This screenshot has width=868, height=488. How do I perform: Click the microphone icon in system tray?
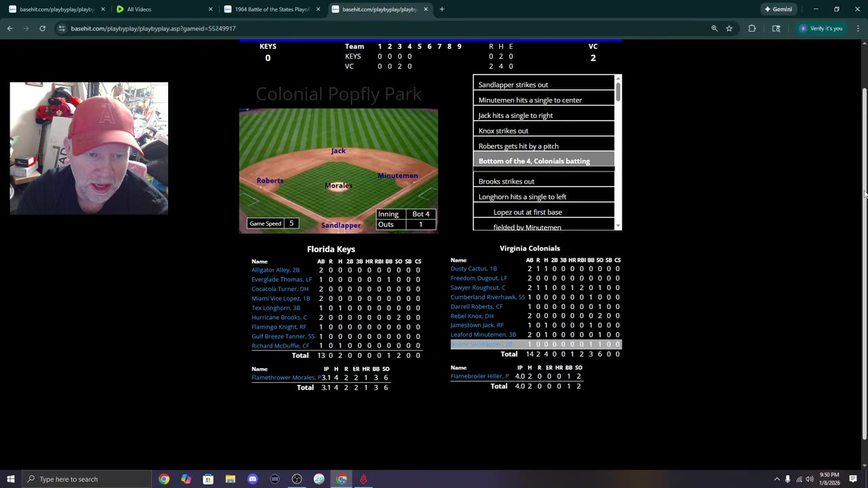(x=787, y=479)
